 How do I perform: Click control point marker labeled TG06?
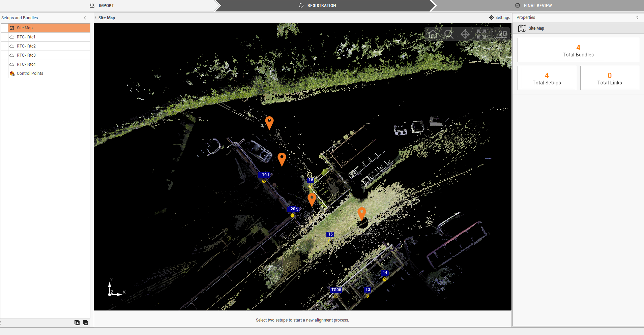pos(336,290)
